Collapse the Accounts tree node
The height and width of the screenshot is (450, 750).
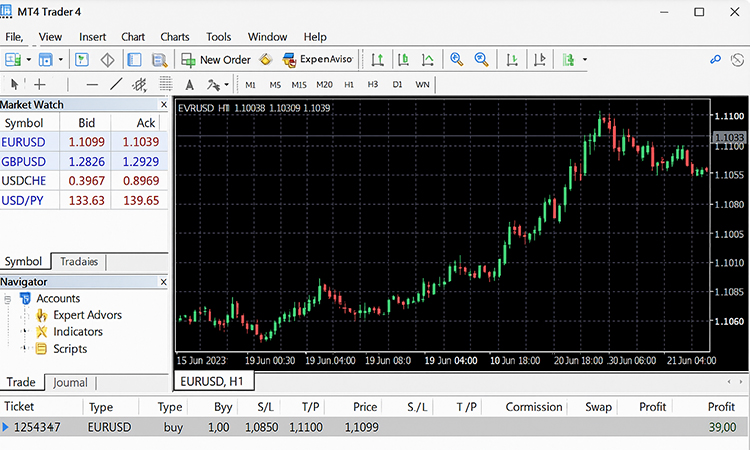(x=8, y=298)
